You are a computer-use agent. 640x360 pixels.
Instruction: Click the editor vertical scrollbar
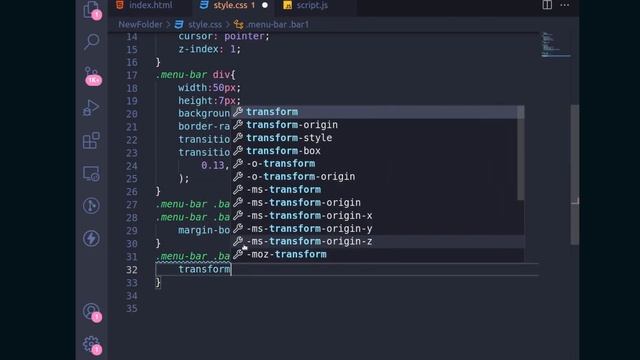(x=575, y=175)
